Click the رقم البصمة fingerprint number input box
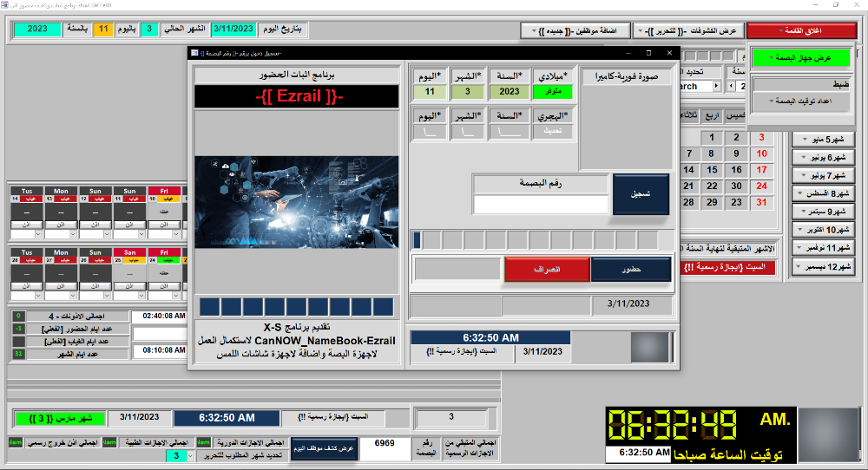 (x=541, y=204)
